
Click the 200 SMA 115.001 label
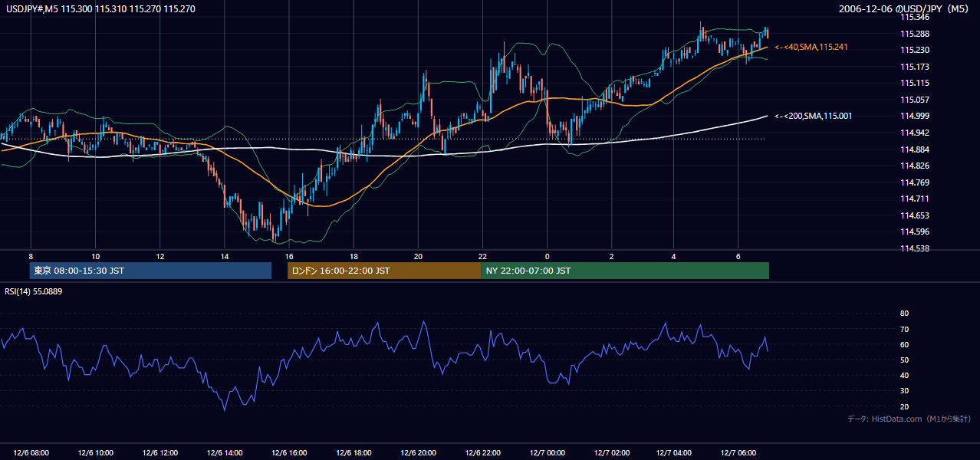813,116
